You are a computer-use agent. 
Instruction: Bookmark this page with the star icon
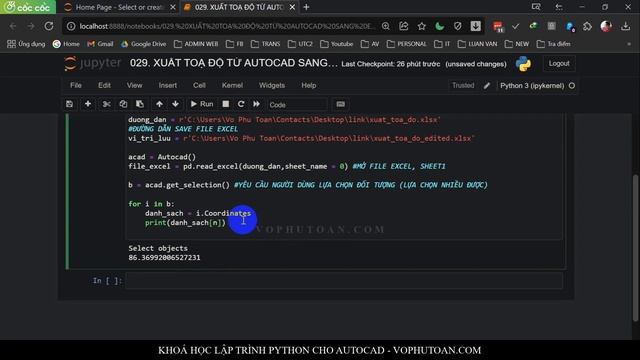coord(422,26)
